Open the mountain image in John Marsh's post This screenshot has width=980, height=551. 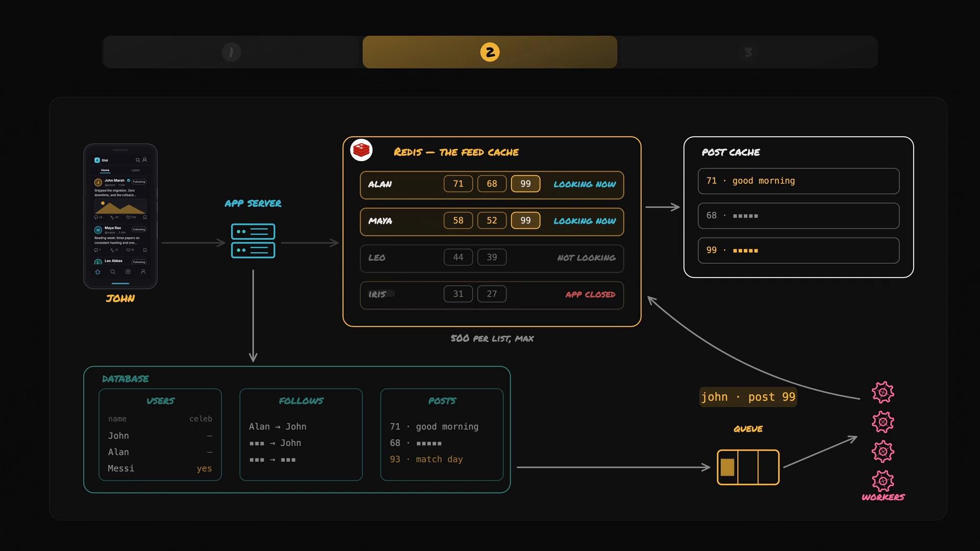tap(120, 207)
